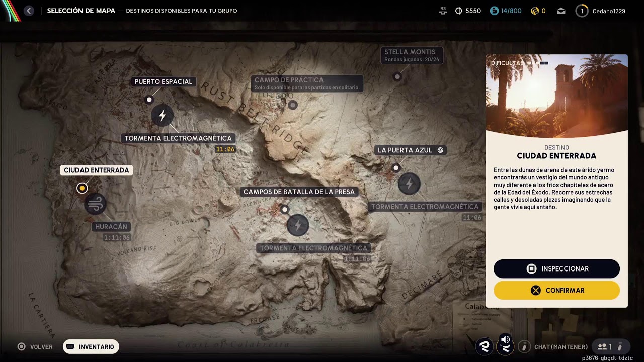The height and width of the screenshot is (362, 644).
Task: Click the lightning icon above 'Tormenta Electromagnética 1:11:06' below Campos de Batalla
Action: click(x=298, y=225)
